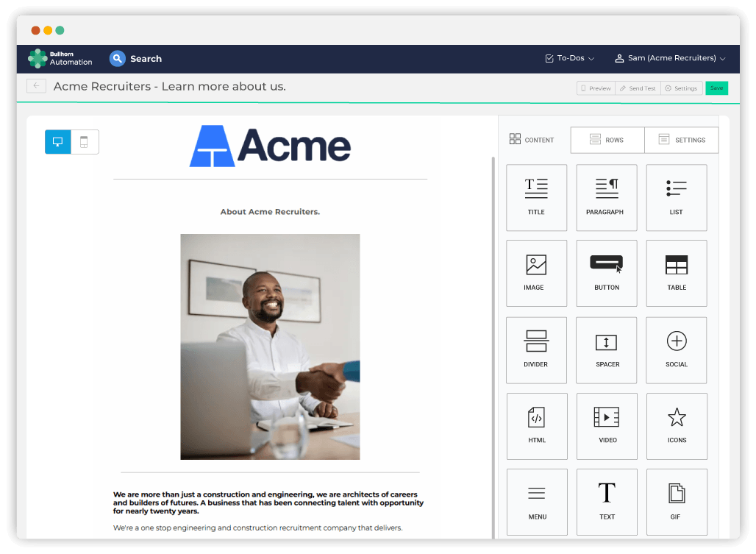Insert an HTML content block

click(x=537, y=426)
